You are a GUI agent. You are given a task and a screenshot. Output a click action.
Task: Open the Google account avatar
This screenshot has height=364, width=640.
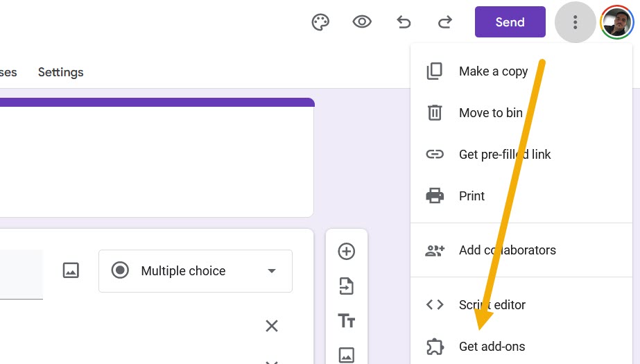[616, 22]
